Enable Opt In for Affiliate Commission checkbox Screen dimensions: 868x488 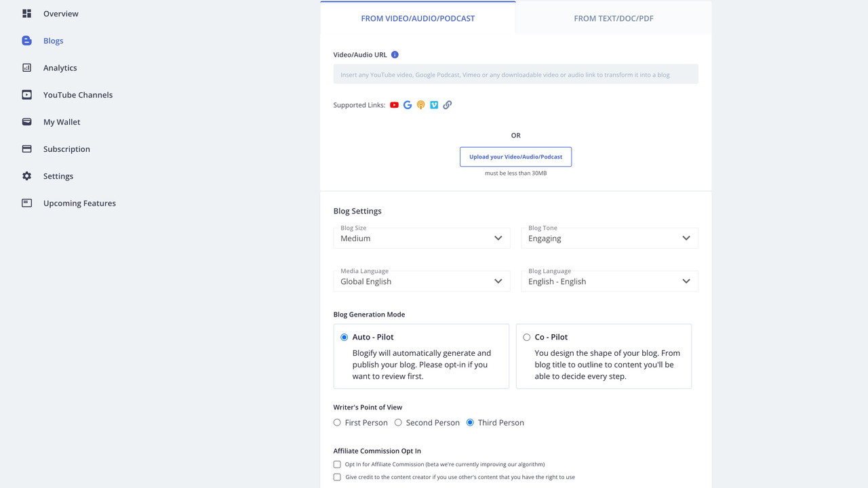(x=337, y=465)
